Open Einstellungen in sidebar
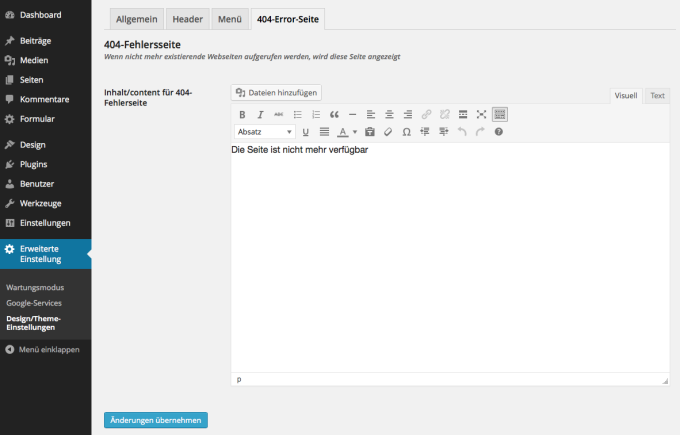The width and height of the screenshot is (680, 435). coord(46,223)
